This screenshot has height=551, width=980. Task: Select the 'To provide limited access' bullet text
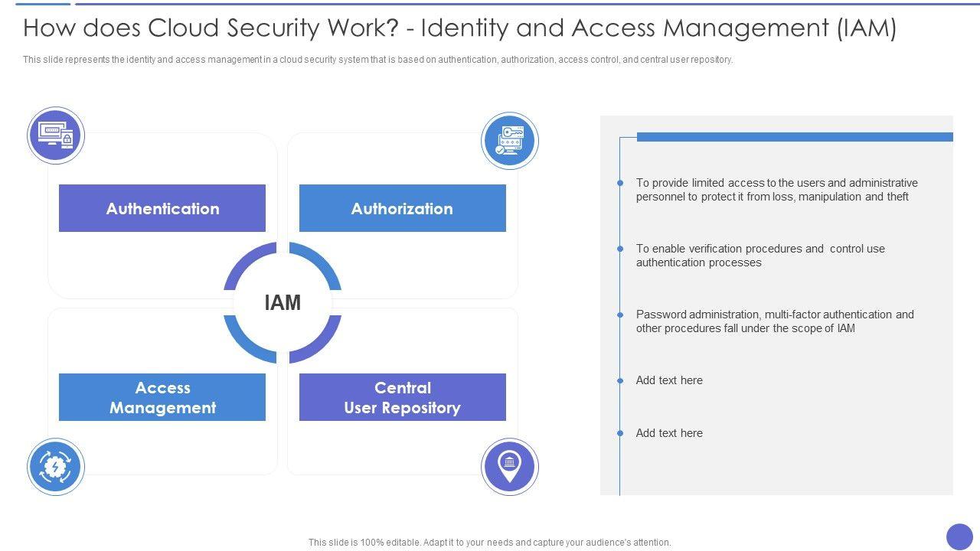click(776, 190)
